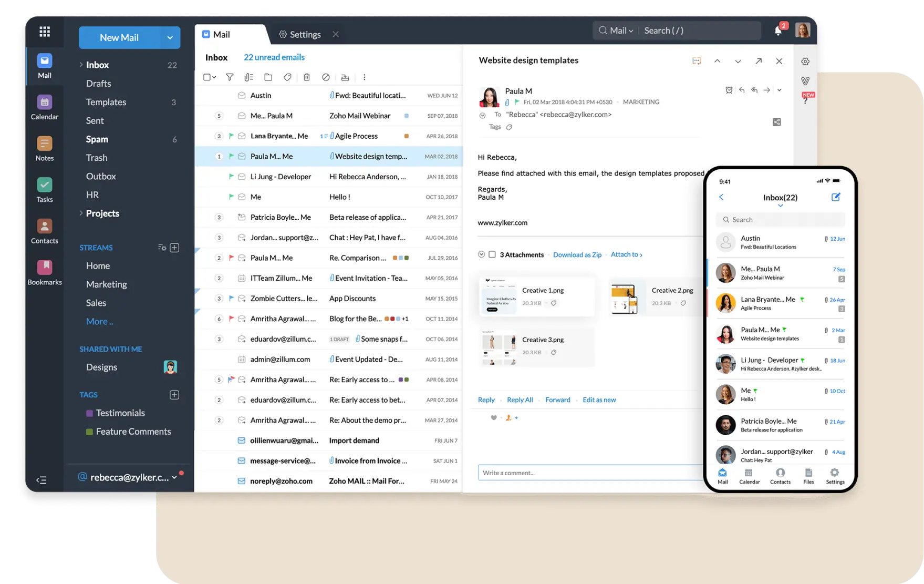
Task: Expand the Projects folder
Action: click(x=81, y=213)
